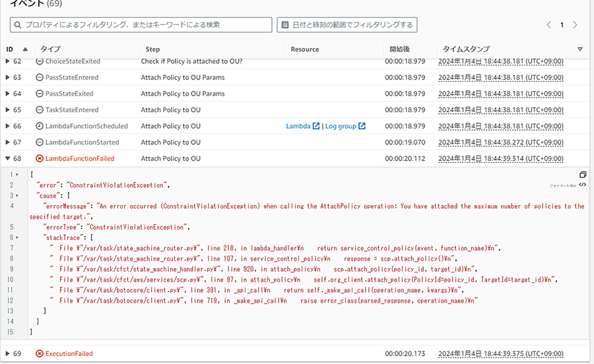Open the Log group link
This screenshot has height=364, width=594.
[341, 127]
